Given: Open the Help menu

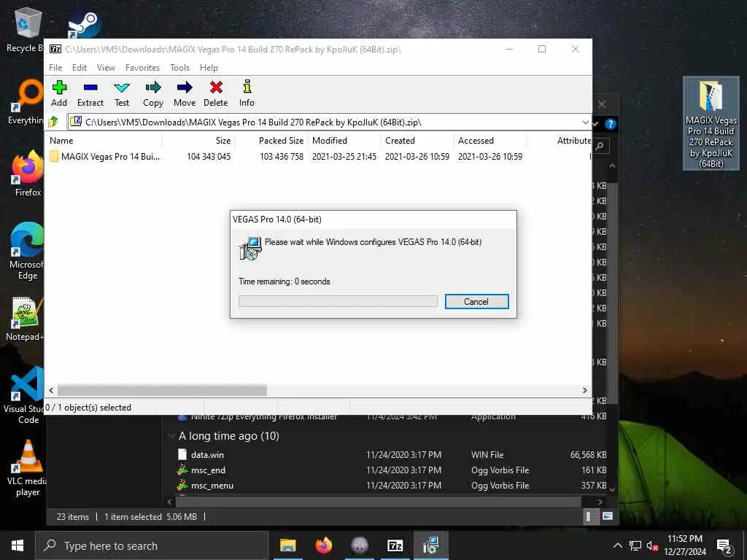Looking at the screenshot, I should click(x=209, y=68).
